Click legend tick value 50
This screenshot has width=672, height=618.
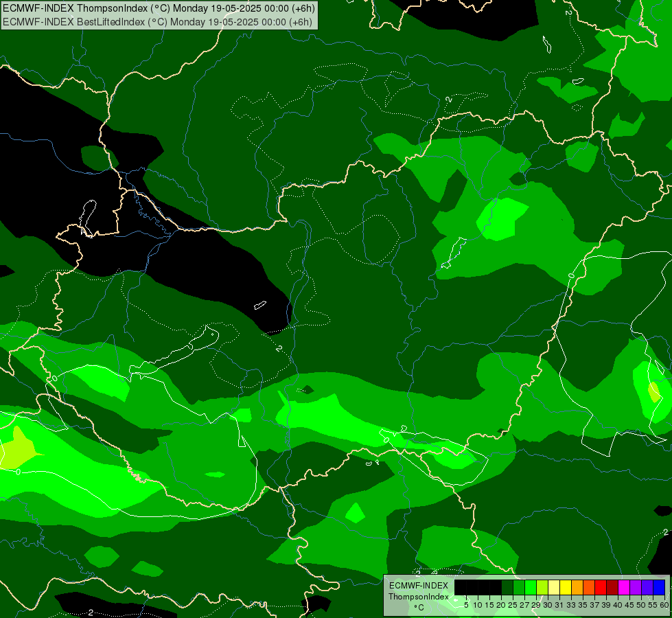(x=641, y=605)
